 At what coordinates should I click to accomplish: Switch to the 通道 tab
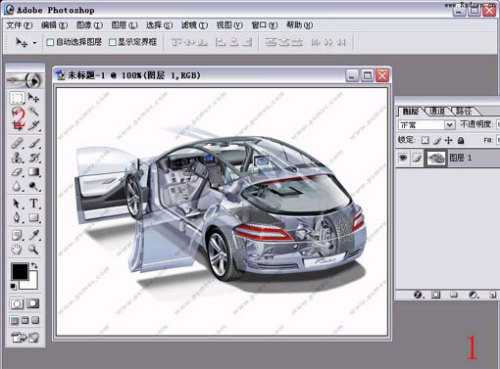[437, 111]
